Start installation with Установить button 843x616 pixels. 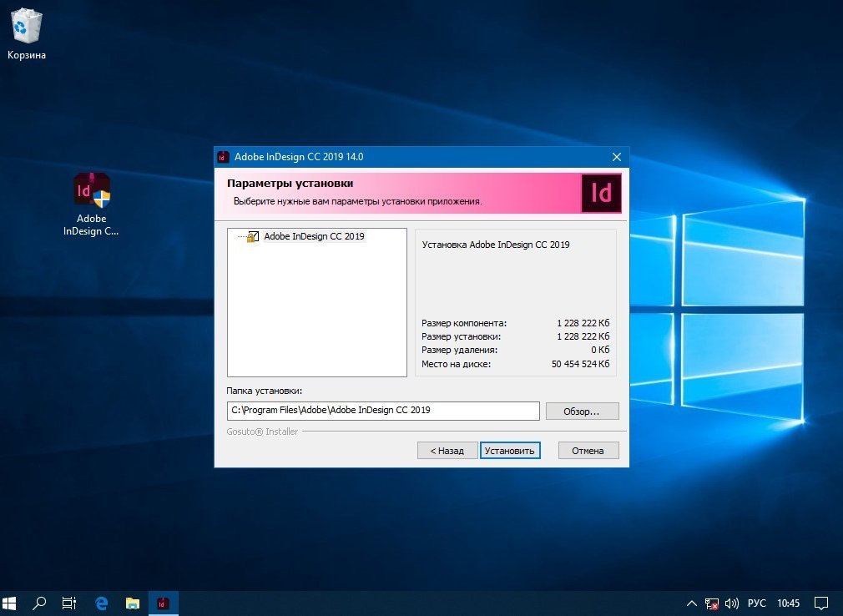tap(510, 451)
